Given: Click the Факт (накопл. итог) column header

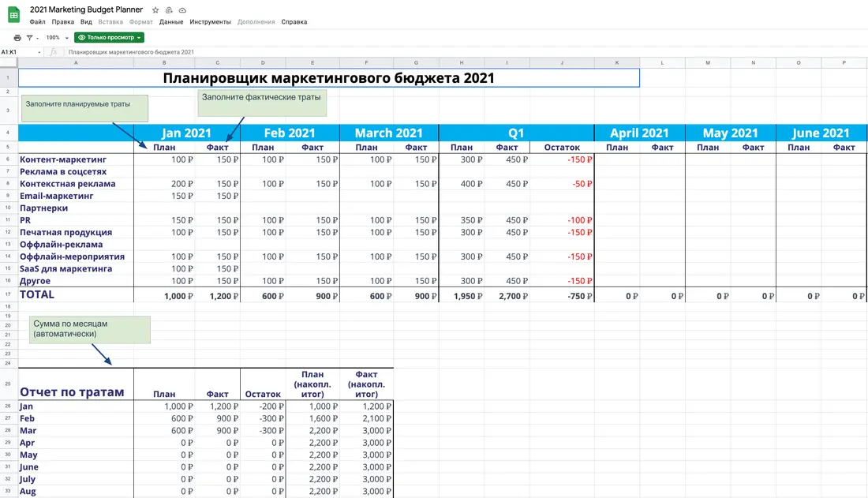Looking at the screenshot, I should point(366,384).
